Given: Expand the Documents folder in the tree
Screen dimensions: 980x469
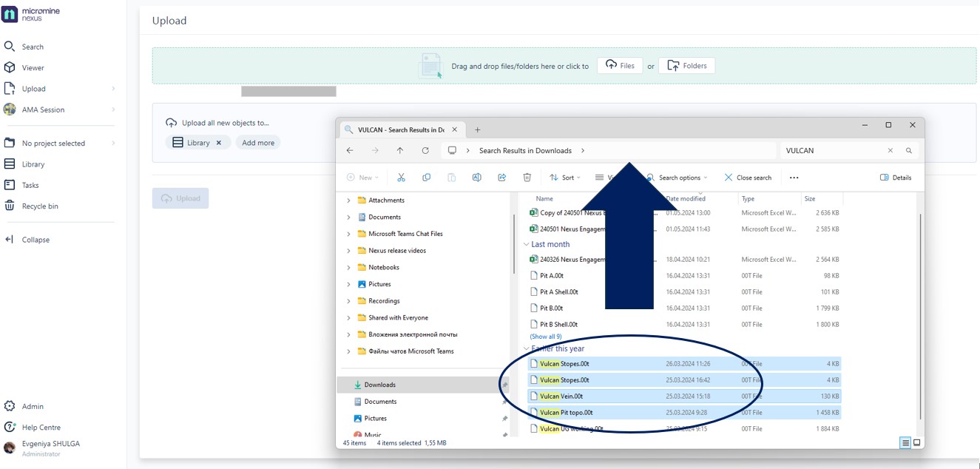Looking at the screenshot, I should click(x=348, y=217).
